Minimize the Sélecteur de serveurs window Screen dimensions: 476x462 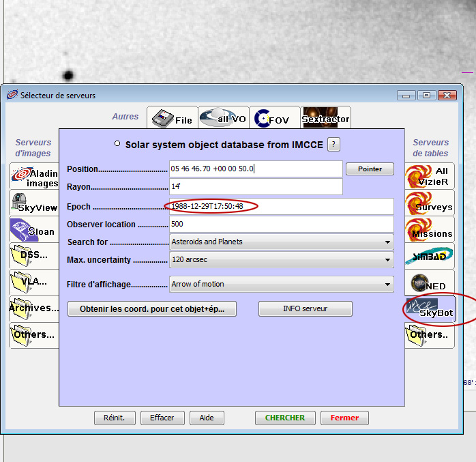click(x=406, y=96)
